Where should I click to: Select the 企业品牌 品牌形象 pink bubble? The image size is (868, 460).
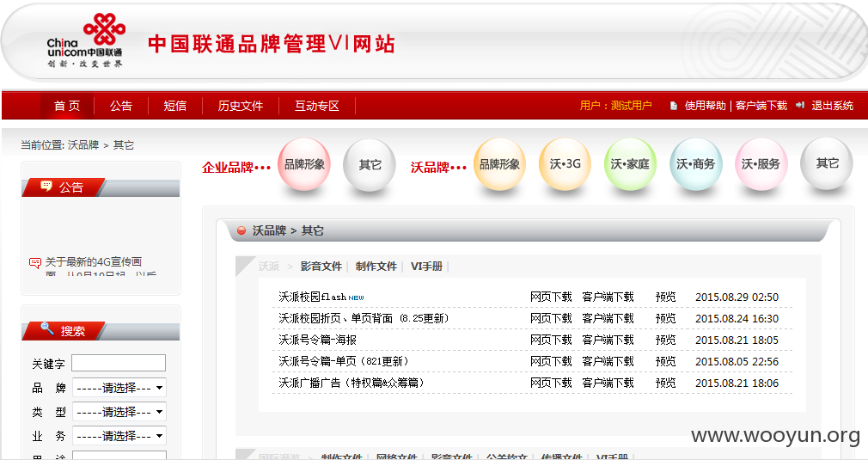pos(304,164)
